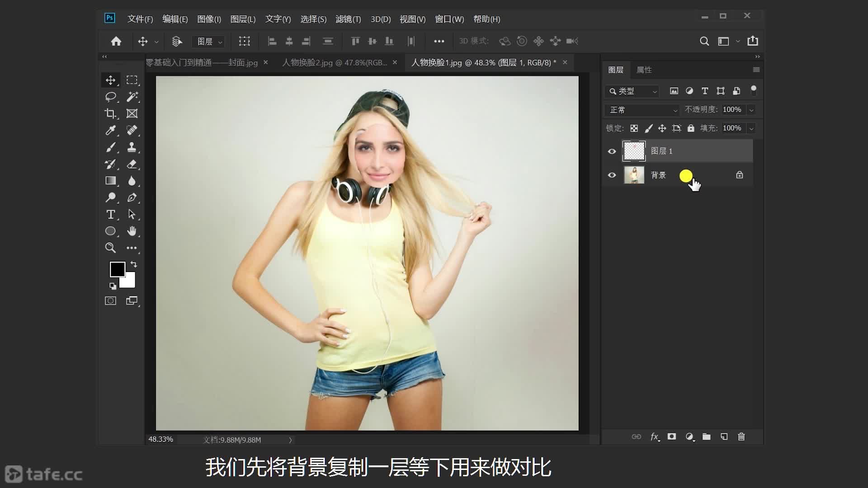Select the Eraser tool
The width and height of the screenshot is (868, 488).
point(132,164)
